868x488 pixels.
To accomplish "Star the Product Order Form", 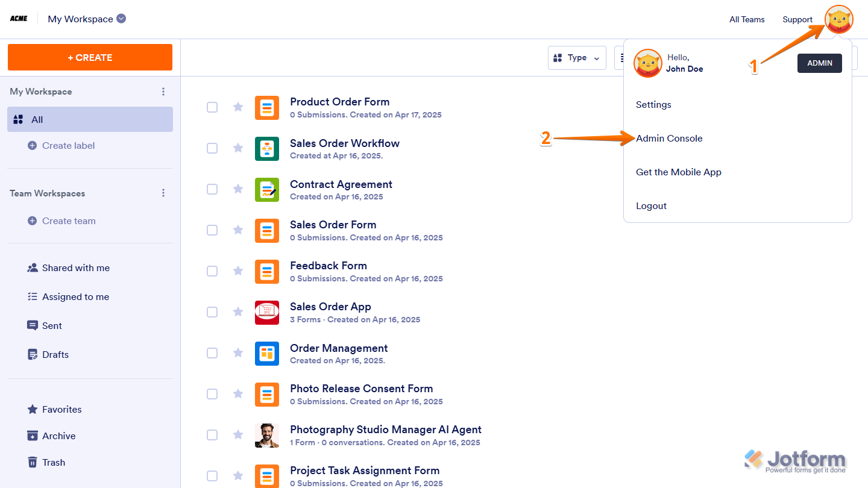I will [x=238, y=107].
